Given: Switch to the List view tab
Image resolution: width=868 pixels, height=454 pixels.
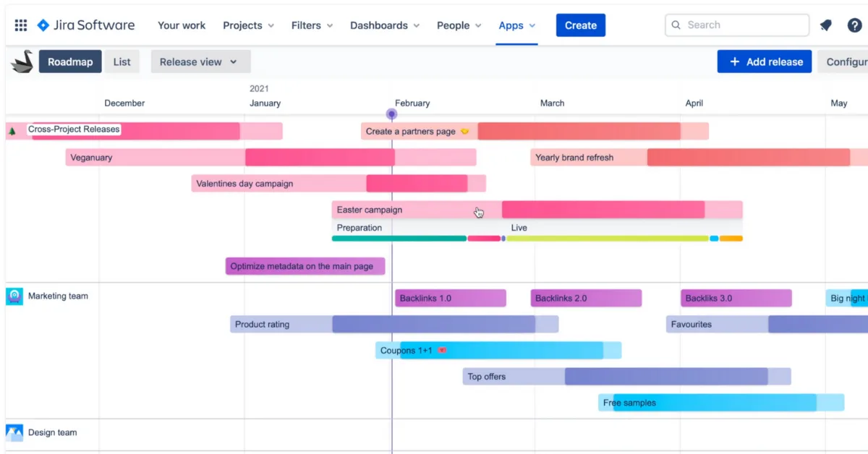Looking at the screenshot, I should click(122, 61).
